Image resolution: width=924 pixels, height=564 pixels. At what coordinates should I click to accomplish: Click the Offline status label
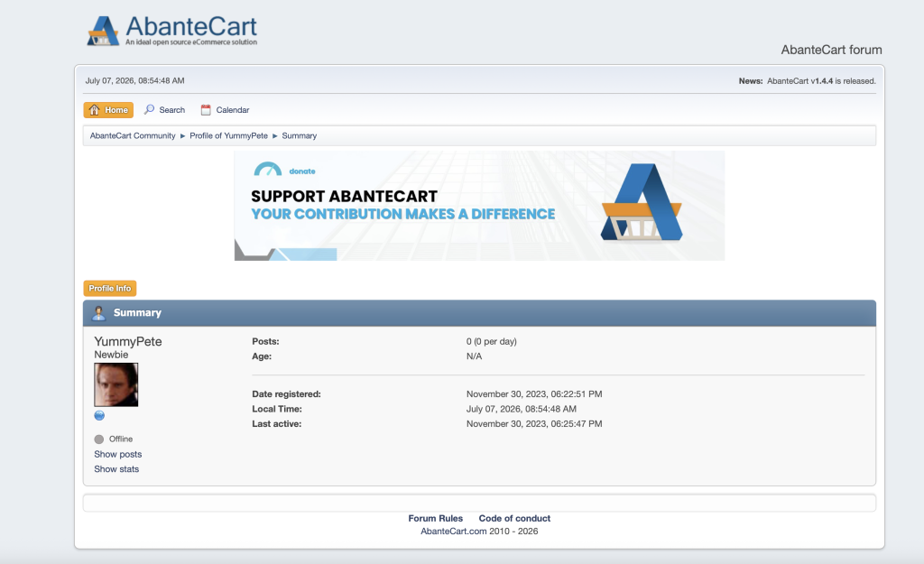pyautogui.click(x=121, y=439)
